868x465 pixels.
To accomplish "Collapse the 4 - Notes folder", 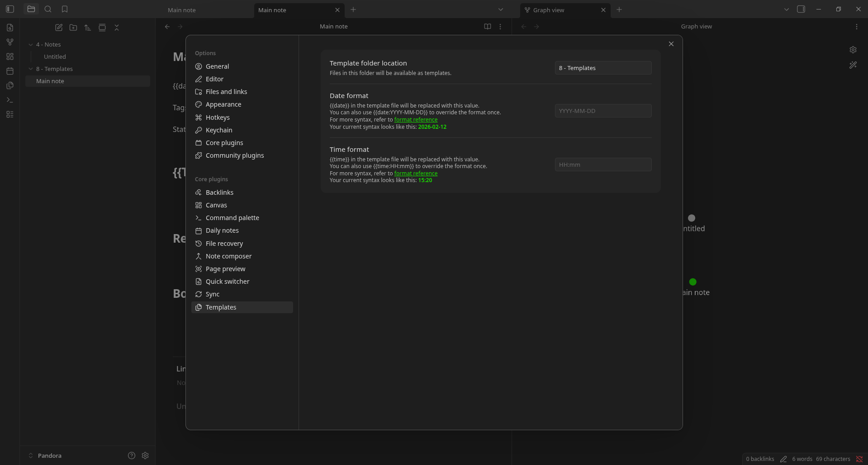I will [31, 45].
